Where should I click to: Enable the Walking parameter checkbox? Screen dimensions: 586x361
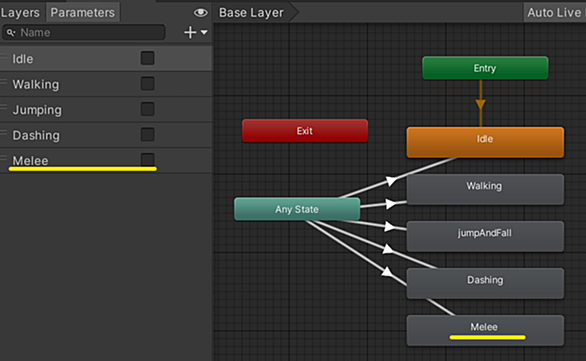point(148,84)
